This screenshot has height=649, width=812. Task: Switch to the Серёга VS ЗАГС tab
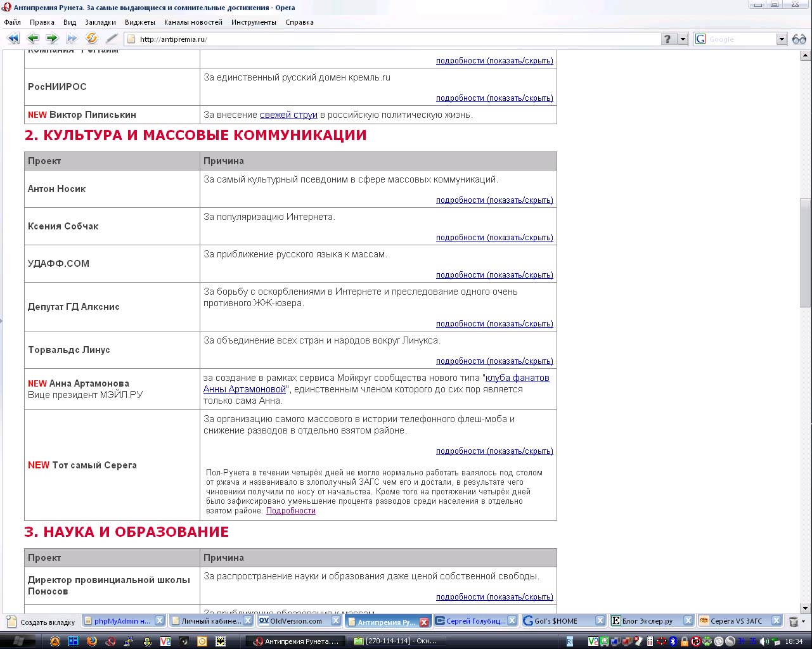pyautogui.click(x=739, y=621)
